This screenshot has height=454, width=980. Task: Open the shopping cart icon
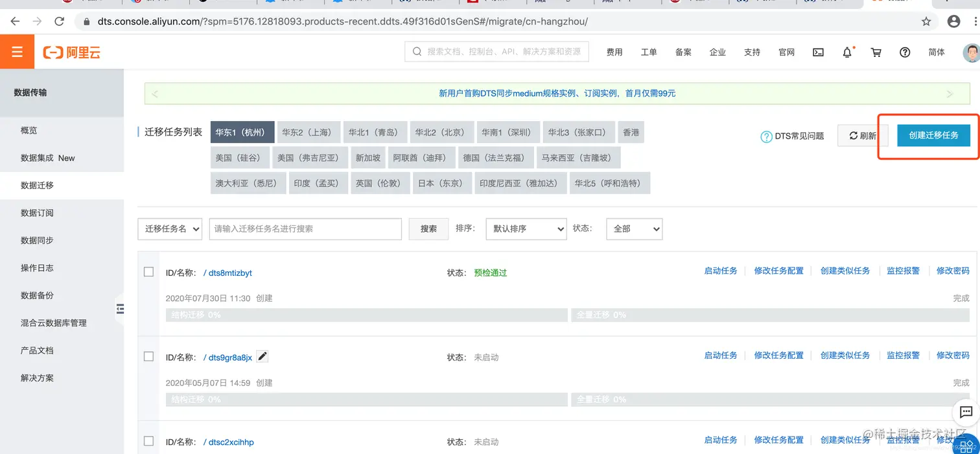click(876, 52)
